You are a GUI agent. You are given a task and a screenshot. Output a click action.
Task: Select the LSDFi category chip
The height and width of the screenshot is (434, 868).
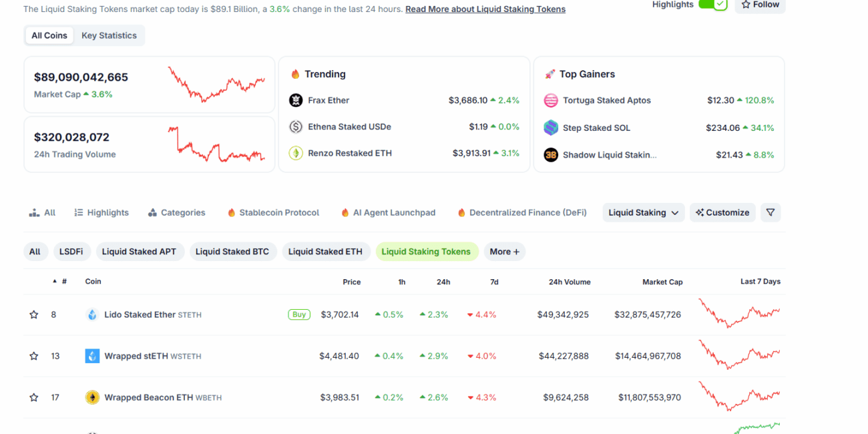tap(71, 252)
